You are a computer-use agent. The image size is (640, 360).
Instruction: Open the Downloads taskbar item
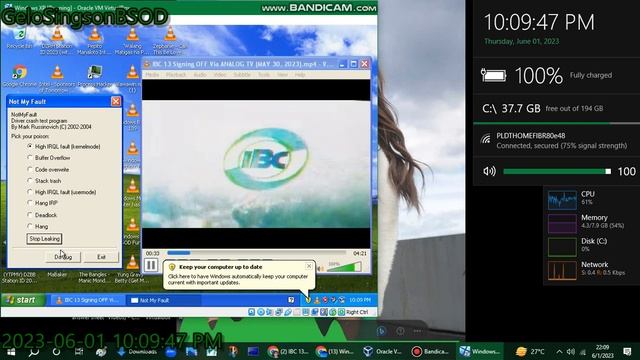137,351
